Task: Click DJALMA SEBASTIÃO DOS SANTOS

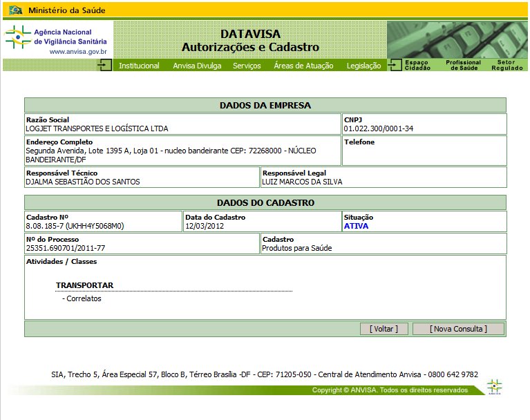Action: click(83, 182)
